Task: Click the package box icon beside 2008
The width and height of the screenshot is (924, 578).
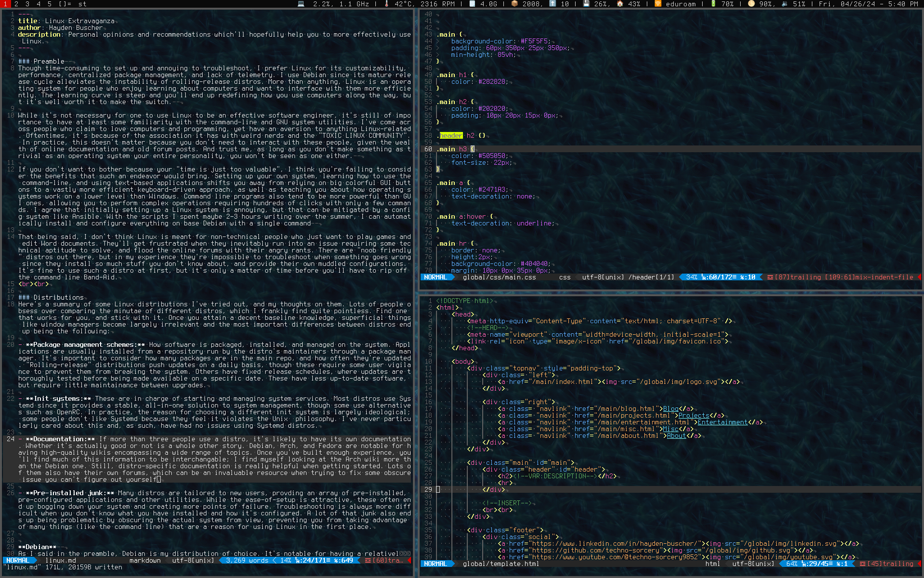Action: [514, 3]
